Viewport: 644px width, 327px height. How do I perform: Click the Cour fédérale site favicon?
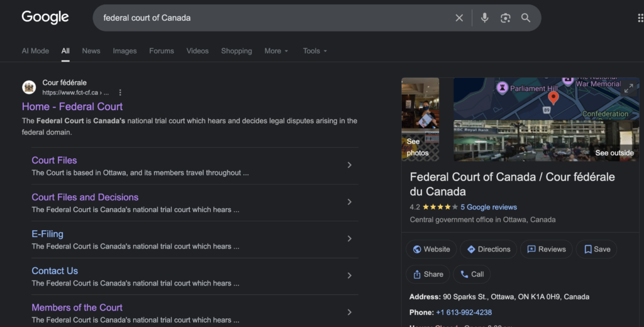click(29, 87)
